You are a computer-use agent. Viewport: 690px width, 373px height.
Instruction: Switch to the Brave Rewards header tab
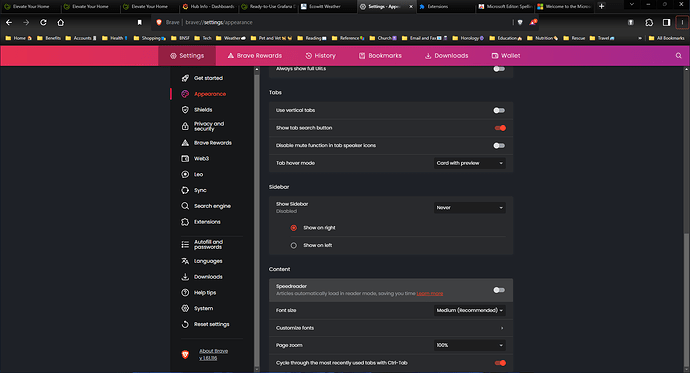tap(254, 56)
